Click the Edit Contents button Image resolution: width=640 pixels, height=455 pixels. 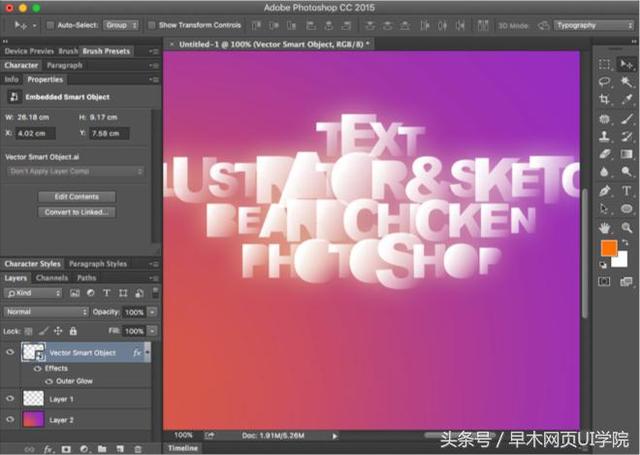77,197
